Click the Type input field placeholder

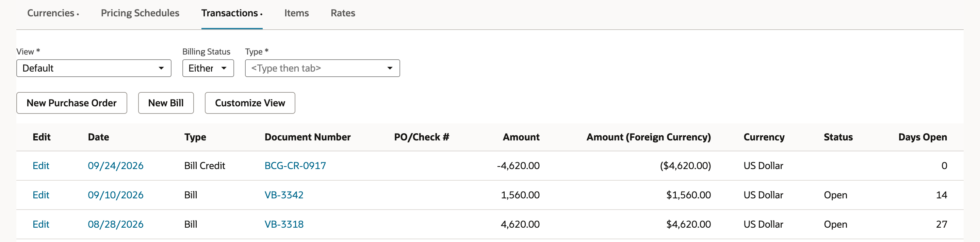pyautogui.click(x=286, y=68)
